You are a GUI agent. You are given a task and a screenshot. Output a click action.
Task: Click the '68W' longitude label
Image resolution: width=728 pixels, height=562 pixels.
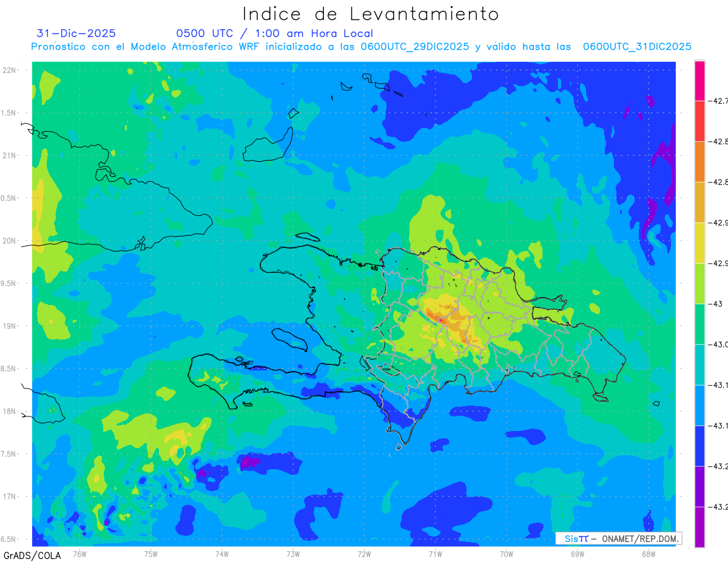[649, 554]
